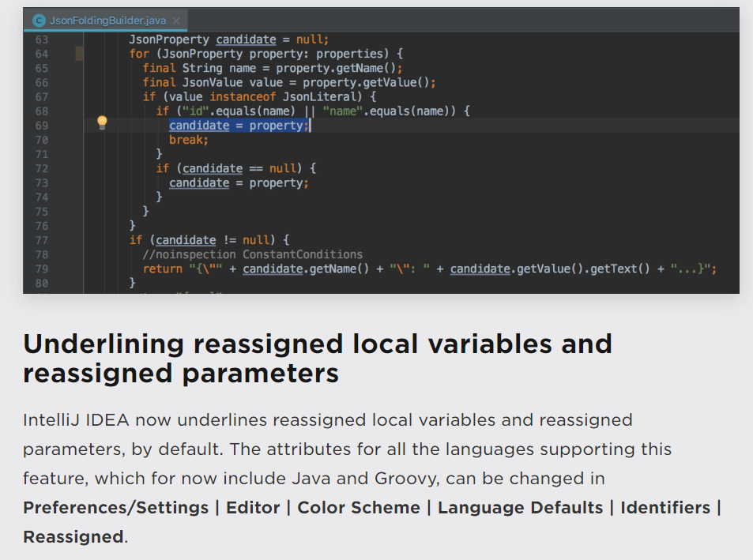Click the 'Underlining reassigned local variables' heading
This screenshot has width=753, height=560.
pyautogui.click(x=318, y=359)
